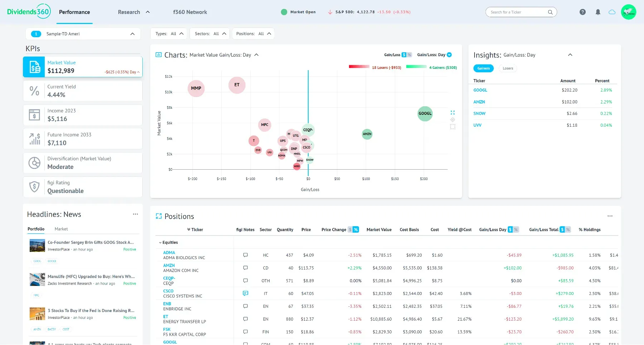Go to the Performance tab
The height and width of the screenshot is (345, 644).
pyautogui.click(x=74, y=12)
